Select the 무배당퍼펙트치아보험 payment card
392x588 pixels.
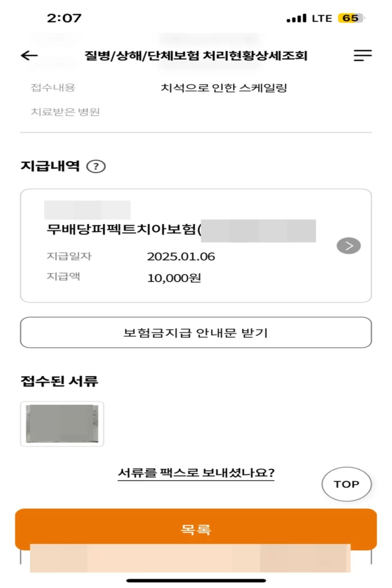click(172, 245)
